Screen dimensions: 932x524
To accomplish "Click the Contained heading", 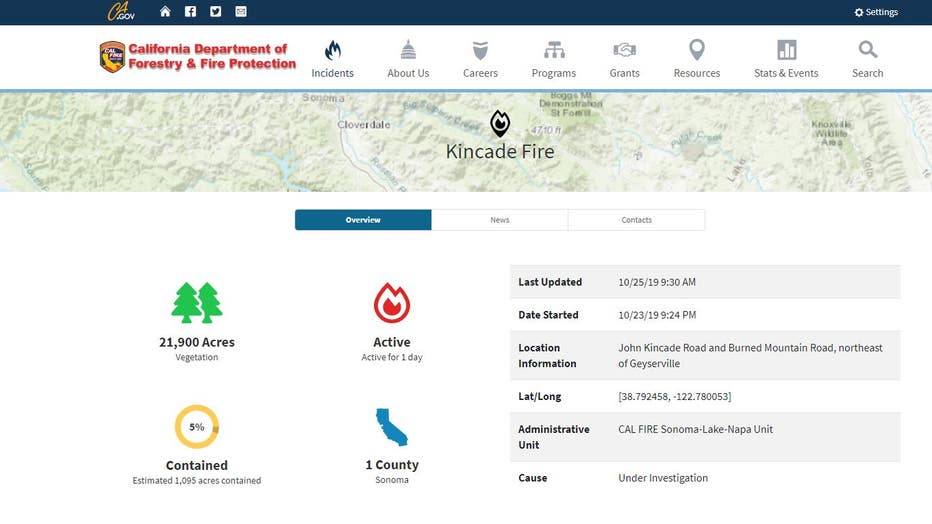I will coord(197,465).
